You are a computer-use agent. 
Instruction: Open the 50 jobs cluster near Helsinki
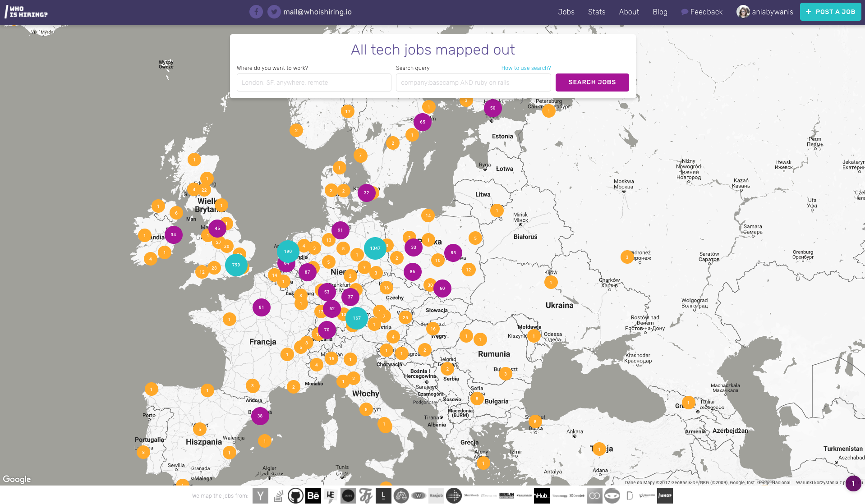[x=493, y=108]
